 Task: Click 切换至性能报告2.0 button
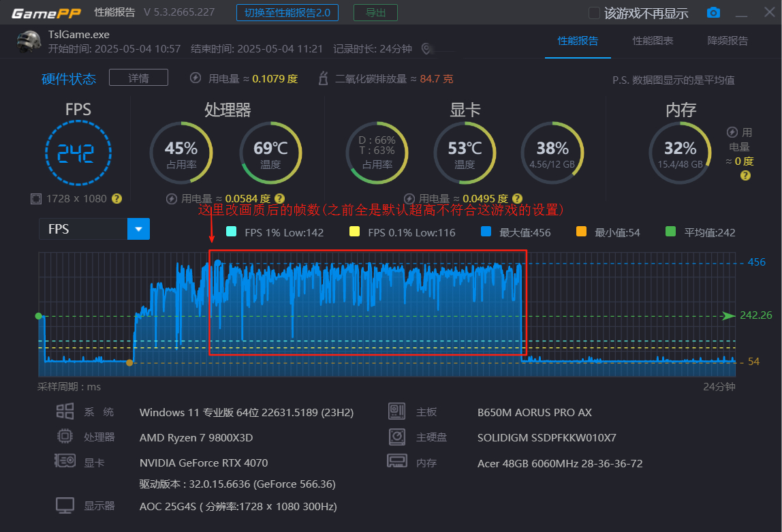(287, 12)
